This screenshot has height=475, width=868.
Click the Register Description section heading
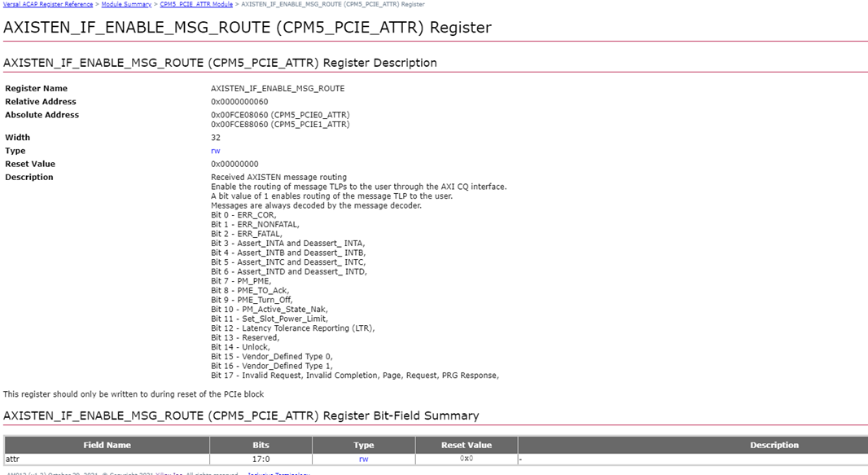[x=220, y=63]
